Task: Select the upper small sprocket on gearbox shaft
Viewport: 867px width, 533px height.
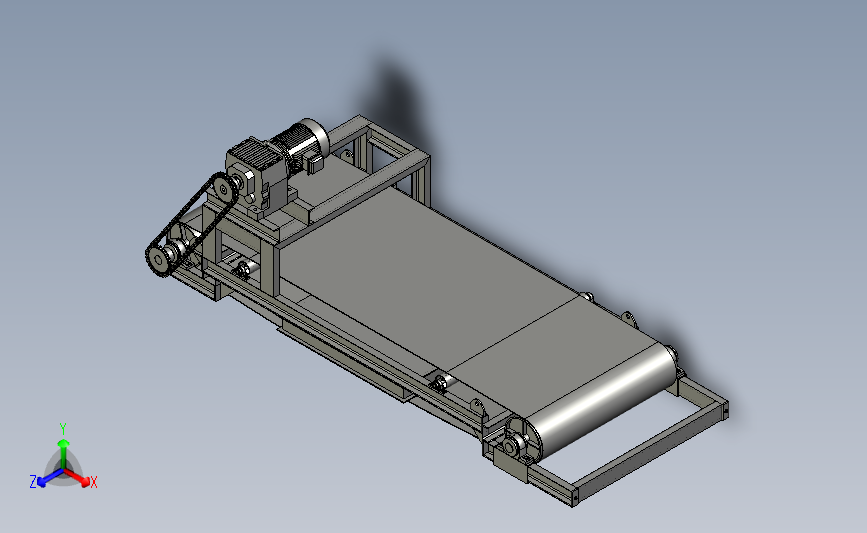Action: point(223,190)
